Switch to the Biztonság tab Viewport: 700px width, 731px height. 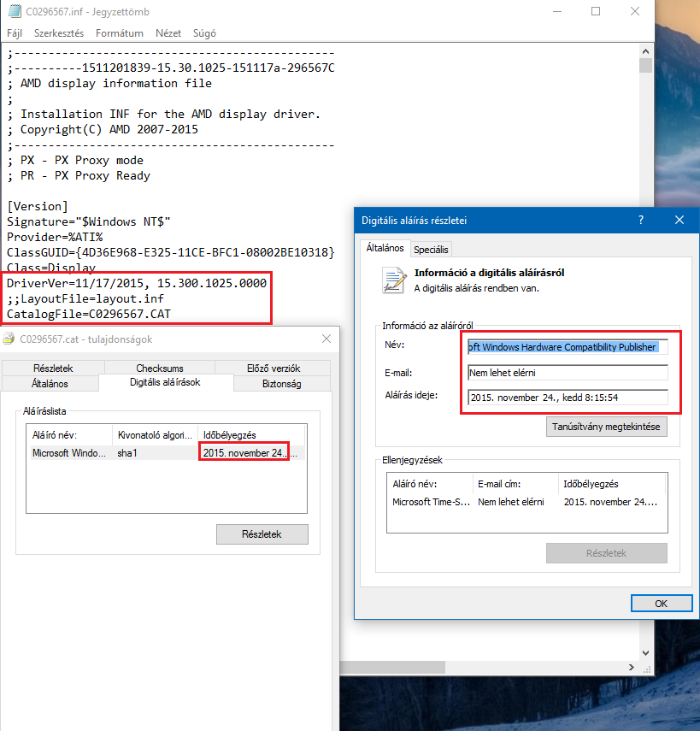pos(281,383)
